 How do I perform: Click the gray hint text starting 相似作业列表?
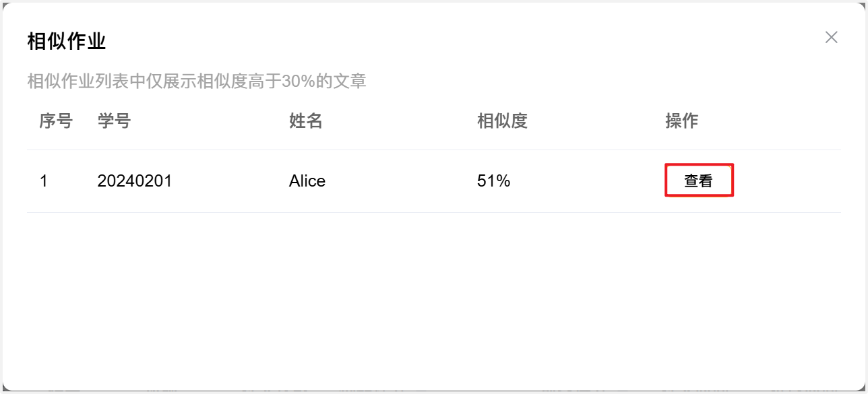click(135, 82)
